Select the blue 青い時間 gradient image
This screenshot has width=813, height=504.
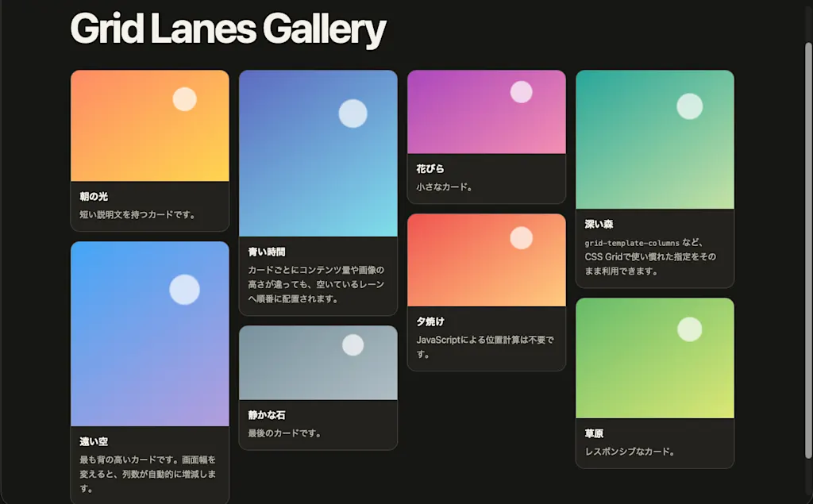point(318,153)
